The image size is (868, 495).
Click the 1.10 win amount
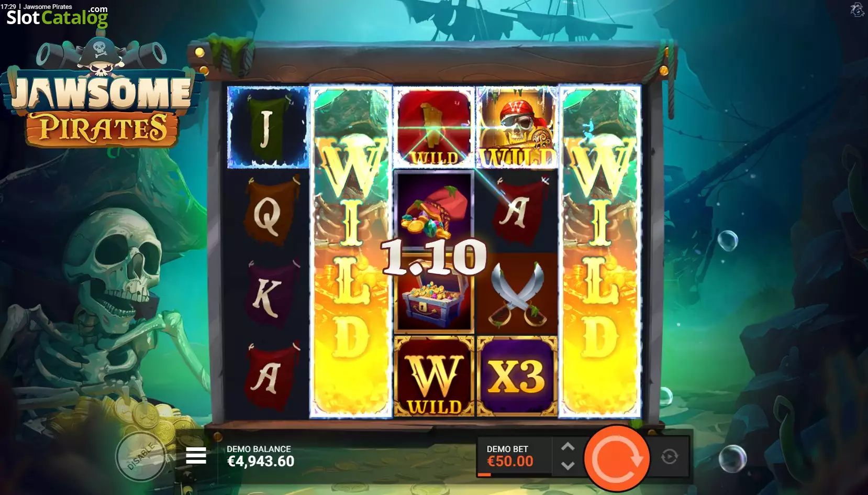(434, 257)
